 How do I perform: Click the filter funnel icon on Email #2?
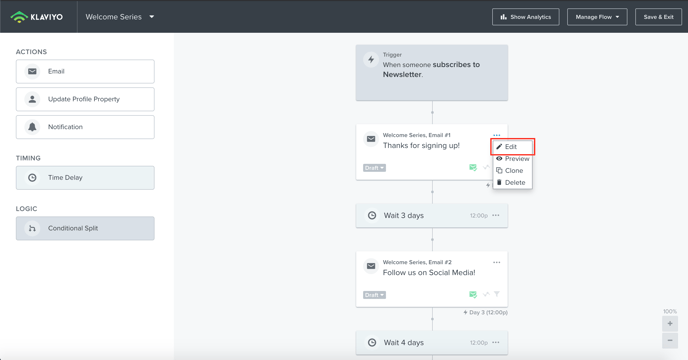(x=497, y=294)
